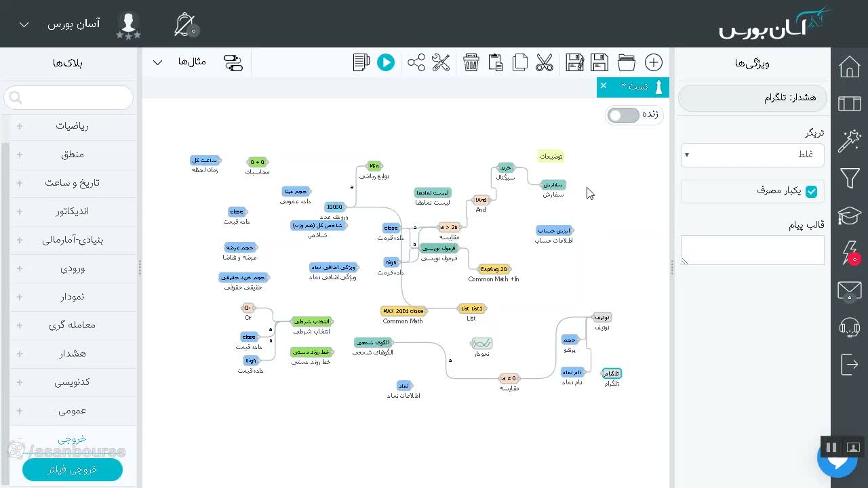
Task: Select the تلگرام block on canvas
Action: (x=612, y=373)
